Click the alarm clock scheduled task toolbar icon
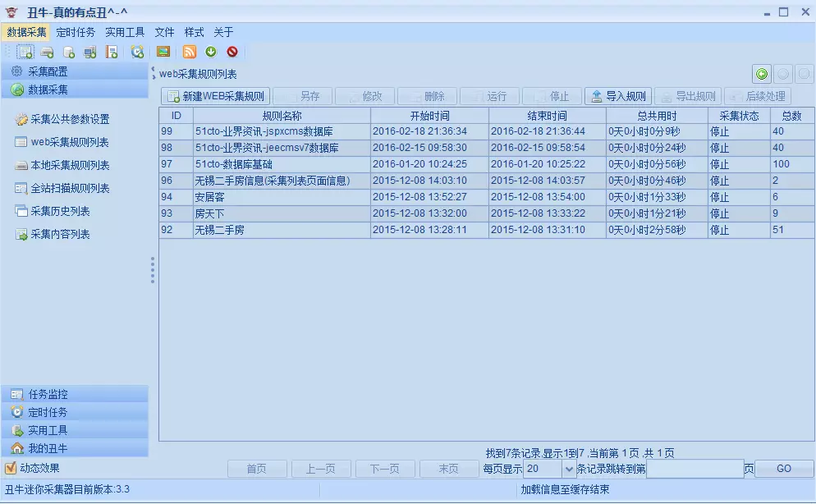Viewport: 816px width, 504px height. (137, 52)
